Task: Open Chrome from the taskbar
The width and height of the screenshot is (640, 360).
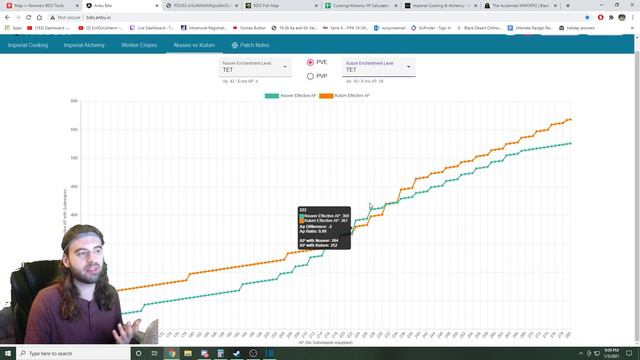Action: 171,353
